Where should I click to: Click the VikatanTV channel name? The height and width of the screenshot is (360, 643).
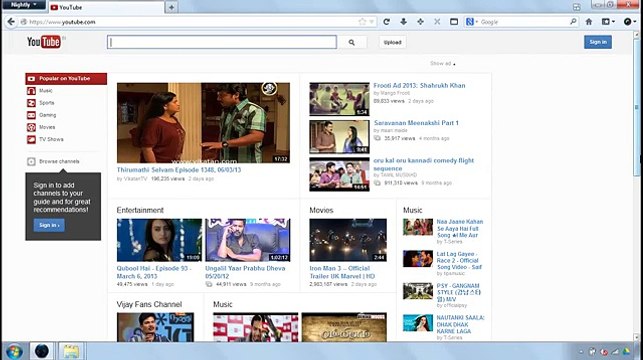tap(135, 179)
